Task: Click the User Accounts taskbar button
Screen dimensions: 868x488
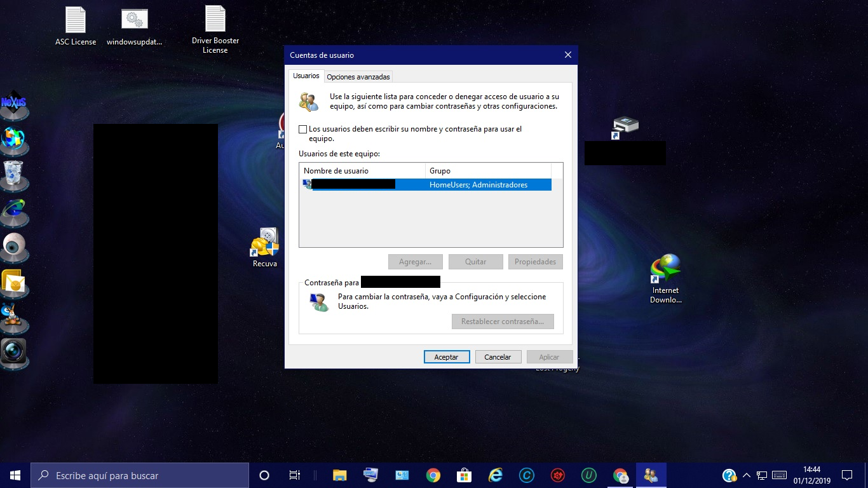Action: click(x=651, y=475)
